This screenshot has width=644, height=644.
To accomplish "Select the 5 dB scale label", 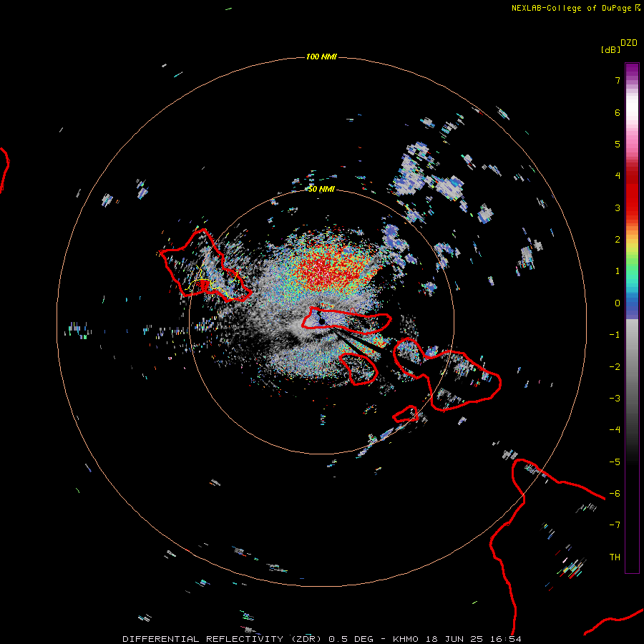I will [x=618, y=144].
